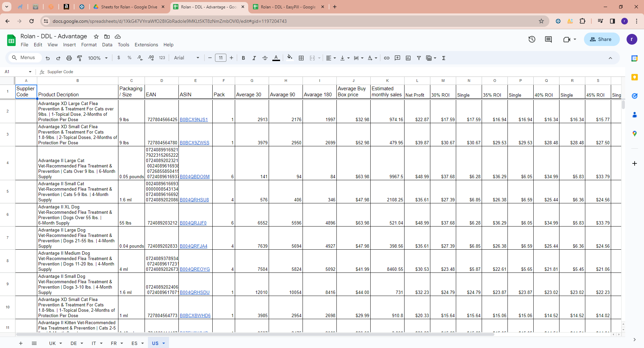Image resolution: width=644 pixels, height=348 pixels.
Task: Toggle italic formatting
Action: click(x=254, y=58)
